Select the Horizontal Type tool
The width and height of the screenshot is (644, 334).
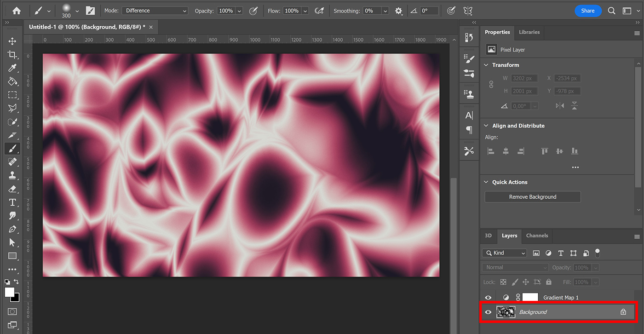coord(13,202)
